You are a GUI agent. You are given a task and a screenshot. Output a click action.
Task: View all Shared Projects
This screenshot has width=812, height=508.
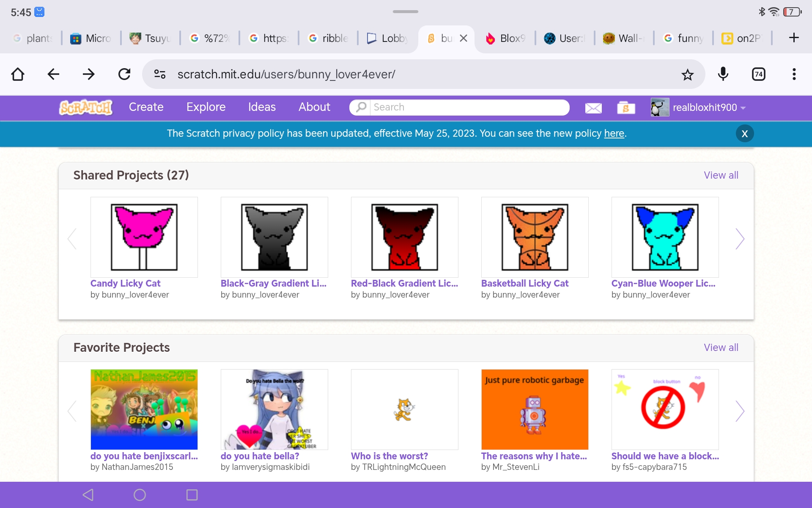click(721, 175)
